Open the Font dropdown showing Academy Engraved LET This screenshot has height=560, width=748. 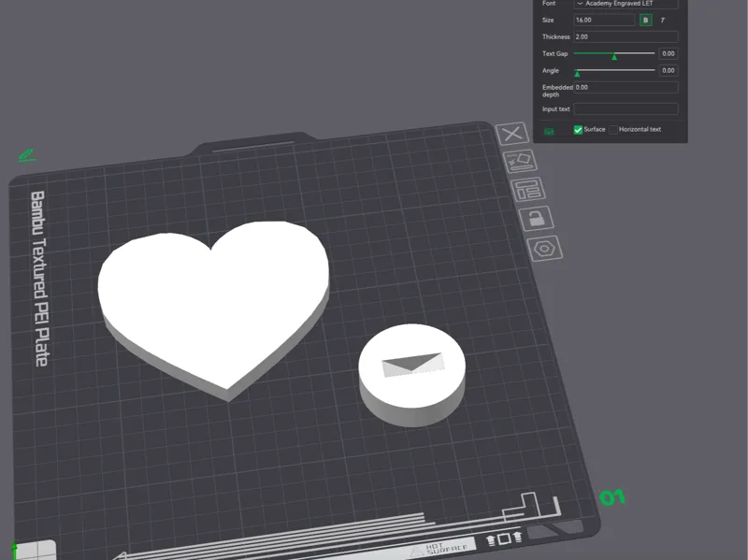pyautogui.click(x=626, y=4)
